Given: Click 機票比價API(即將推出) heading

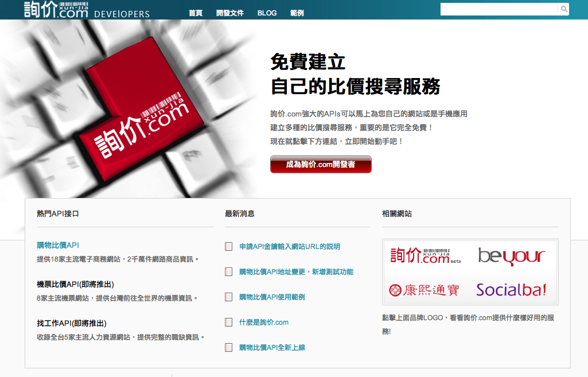Looking at the screenshot, I should pos(75,285).
